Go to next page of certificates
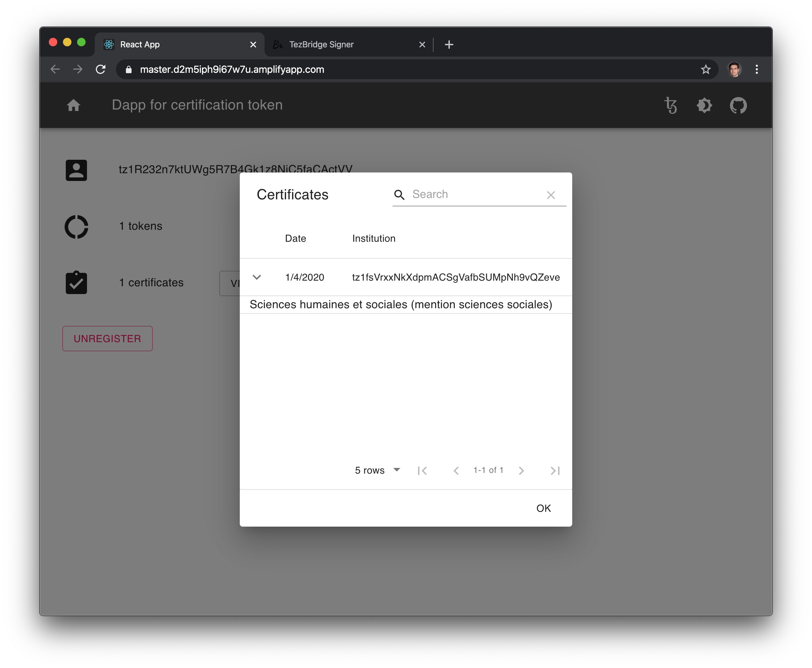 coord(521,470)
